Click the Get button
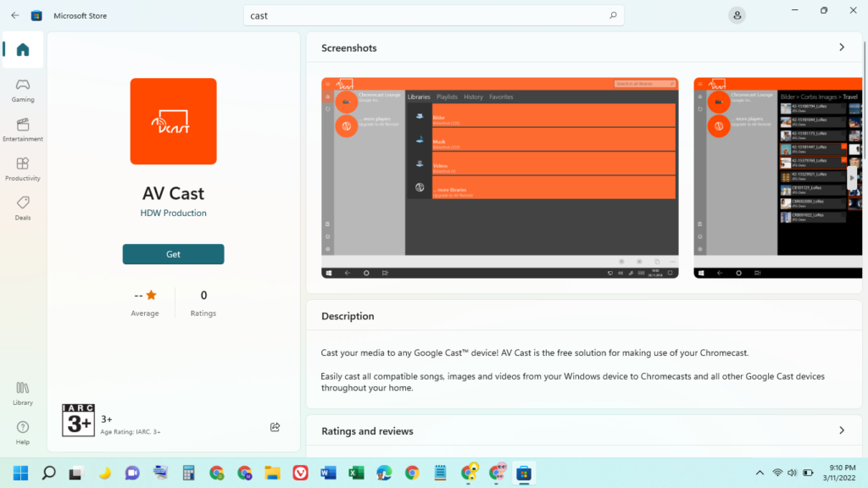The image size is (868, 488). [x=173, y=254]
